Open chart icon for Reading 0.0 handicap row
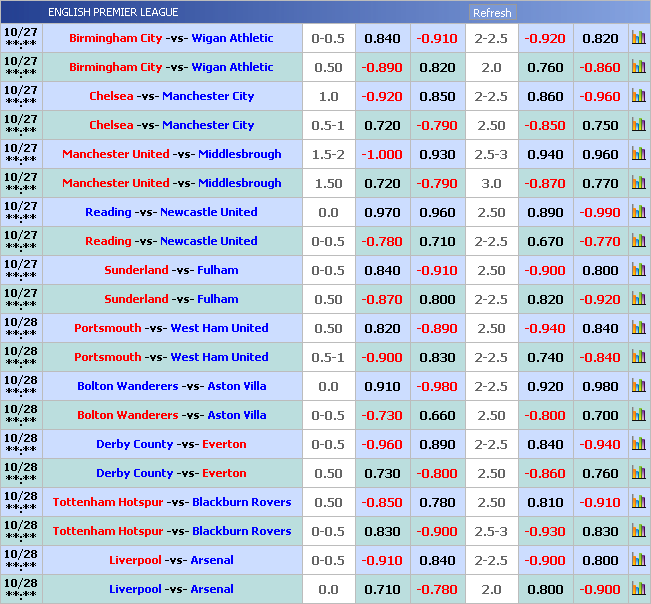The height and width of the screenshot is (604, 651). [638, 213]
